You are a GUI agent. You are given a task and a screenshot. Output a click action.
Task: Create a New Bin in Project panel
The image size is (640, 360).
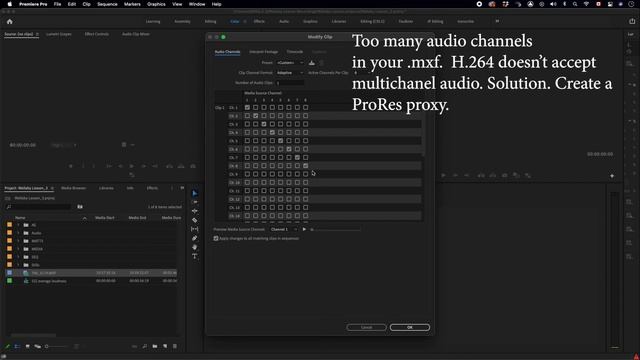(155, 346)
